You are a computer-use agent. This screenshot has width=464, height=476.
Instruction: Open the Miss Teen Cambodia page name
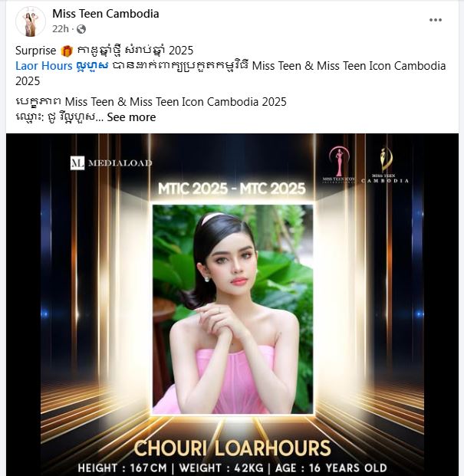pos(106,14)
